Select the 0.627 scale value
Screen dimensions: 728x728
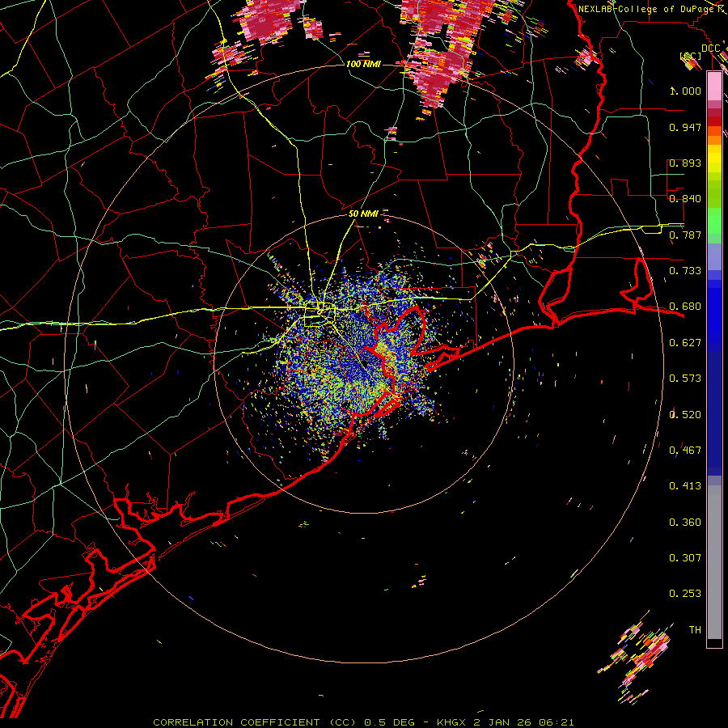685,343
